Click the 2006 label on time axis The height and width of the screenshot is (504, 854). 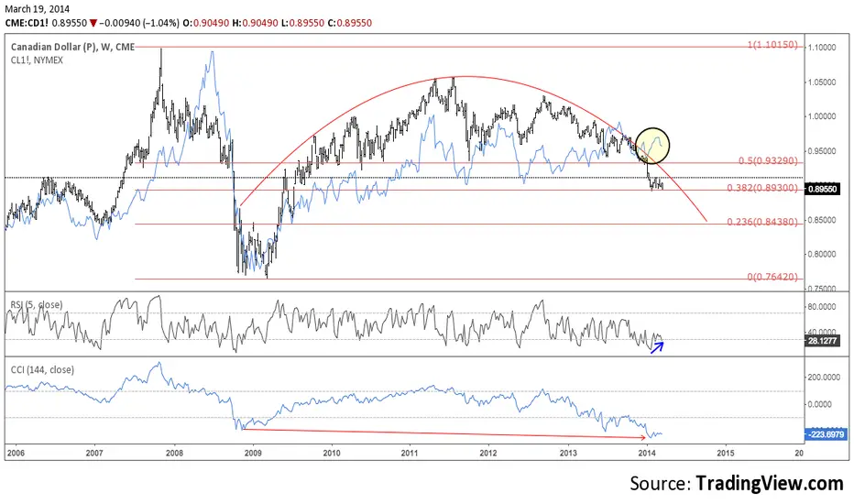[x=16, y=453]
